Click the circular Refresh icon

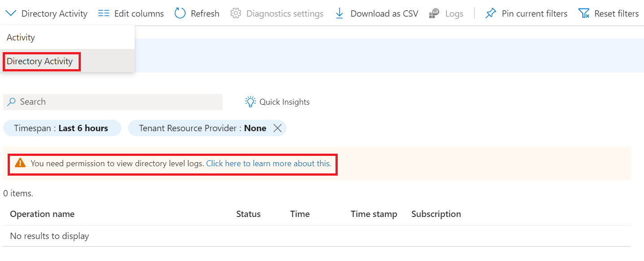tap(180, 13)
